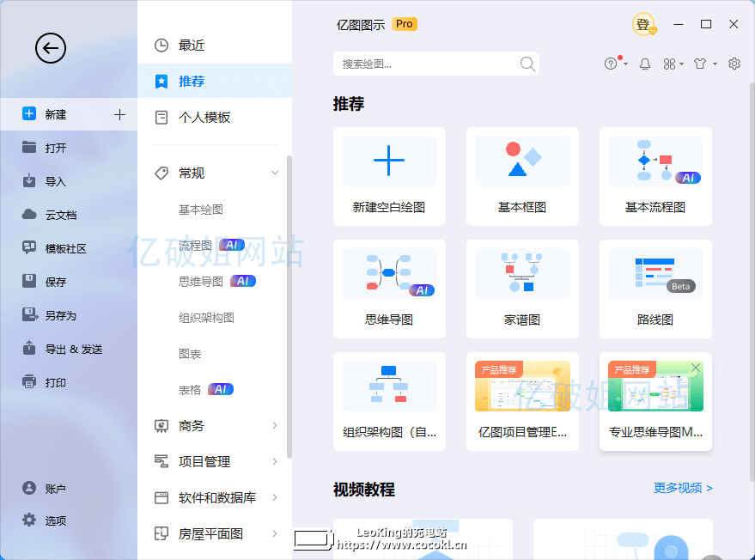This screenshot has height=560, width=755.
Task: Select 基本绘图 subcategory
Action: point(201,210)
